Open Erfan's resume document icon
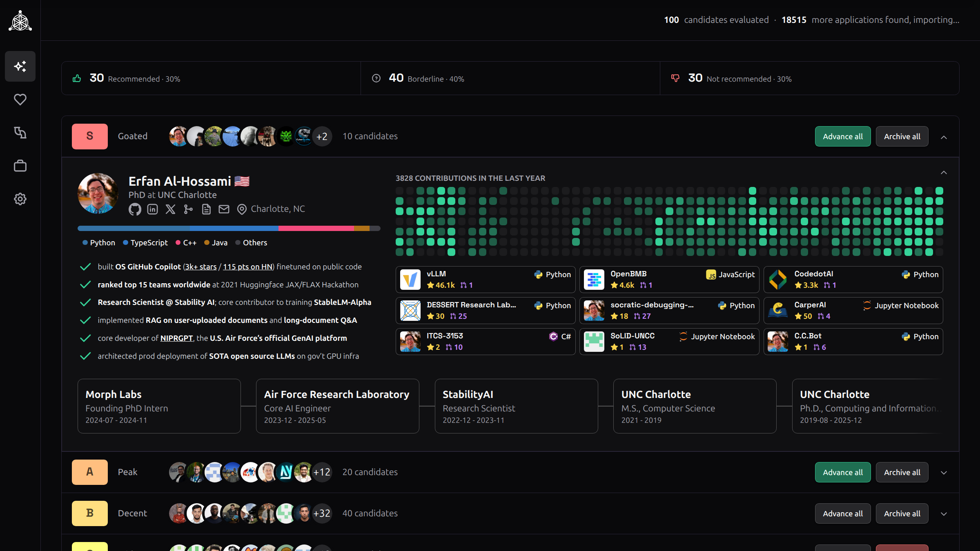980x551 pixels. click(206, 209)
